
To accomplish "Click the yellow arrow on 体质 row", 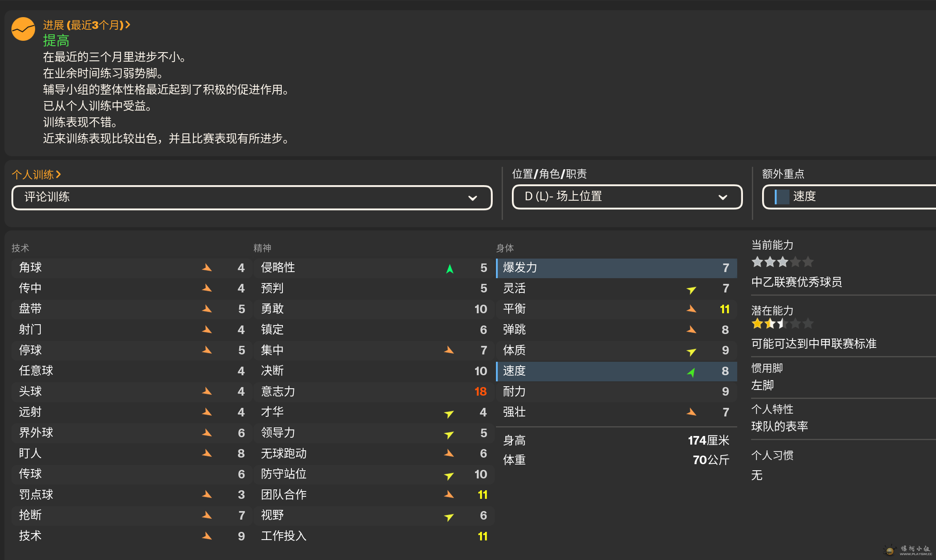I will point(691,352).
